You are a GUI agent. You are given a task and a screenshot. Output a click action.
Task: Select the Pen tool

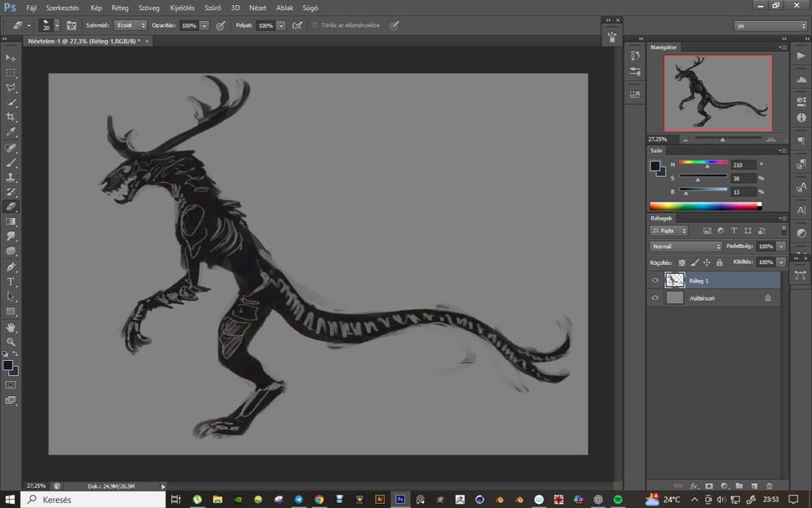(11, 267)
